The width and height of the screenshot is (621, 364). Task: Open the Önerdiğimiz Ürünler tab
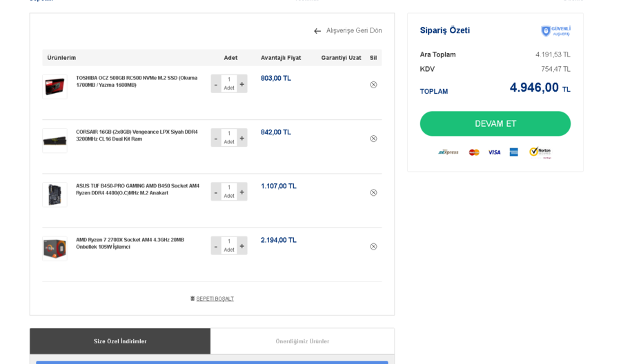[x=302, y=341]
